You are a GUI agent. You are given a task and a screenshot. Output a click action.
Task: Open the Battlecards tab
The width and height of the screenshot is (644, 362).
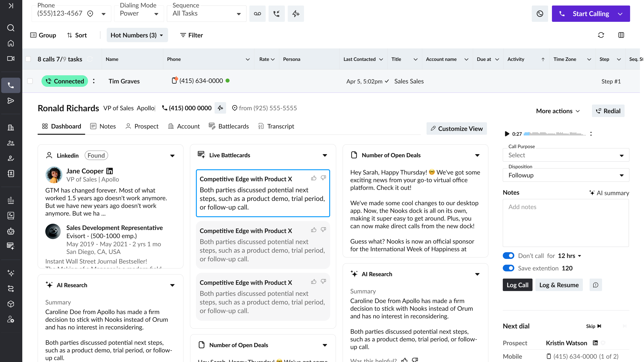229,126
